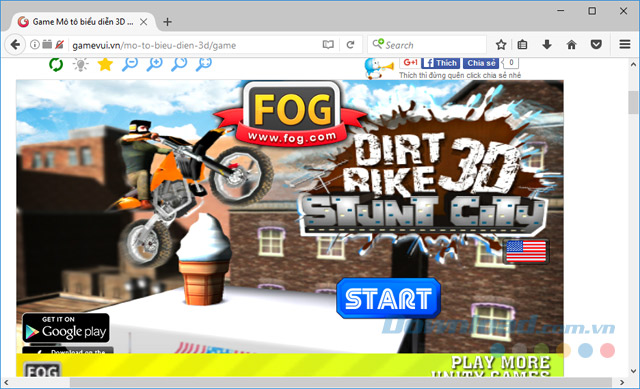Open the downloads arrow
This screenshot has height=389, width=640.
[x=547, y=44]
